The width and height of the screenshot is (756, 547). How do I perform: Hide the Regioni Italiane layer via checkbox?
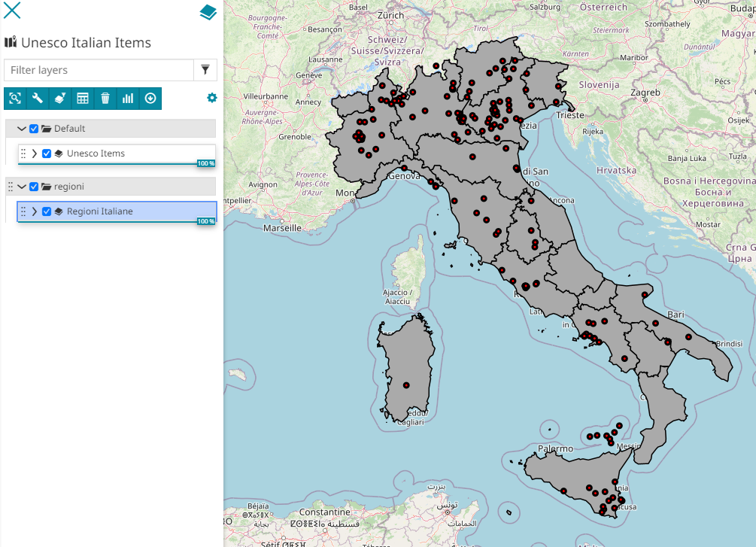47,211
